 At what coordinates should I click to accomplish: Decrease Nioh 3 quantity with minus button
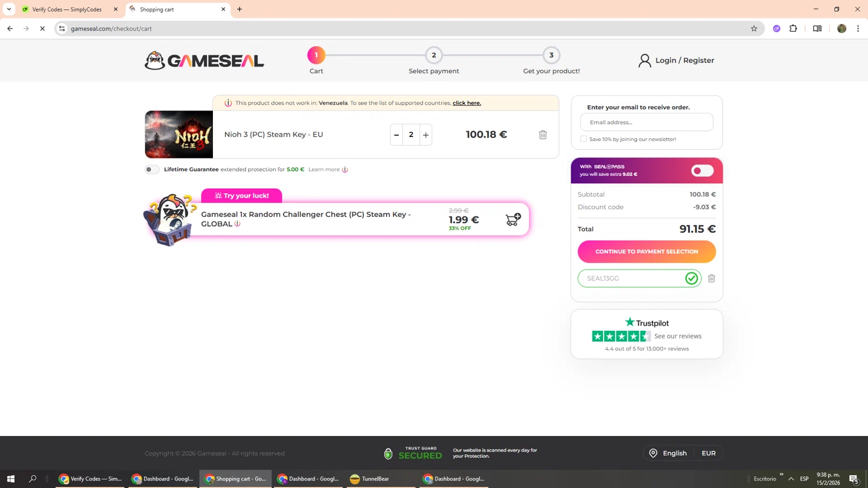(396, 135)
